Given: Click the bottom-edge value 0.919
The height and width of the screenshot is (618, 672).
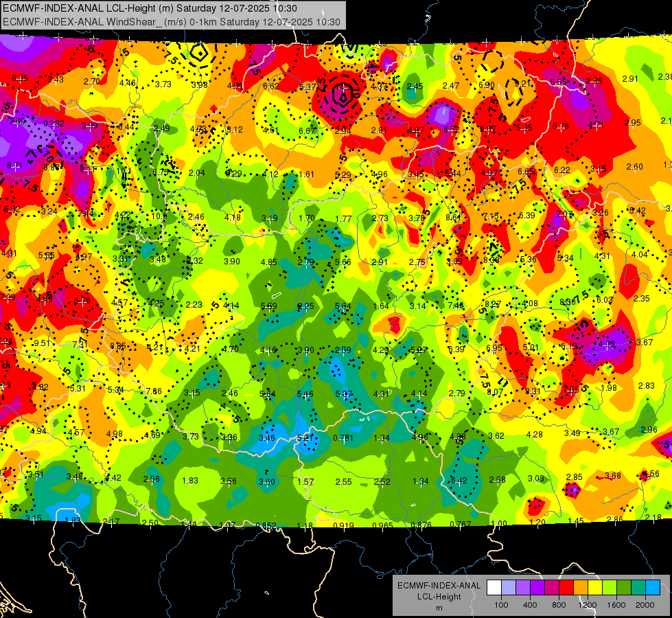Looking at the screenshot, I should 343,525.
